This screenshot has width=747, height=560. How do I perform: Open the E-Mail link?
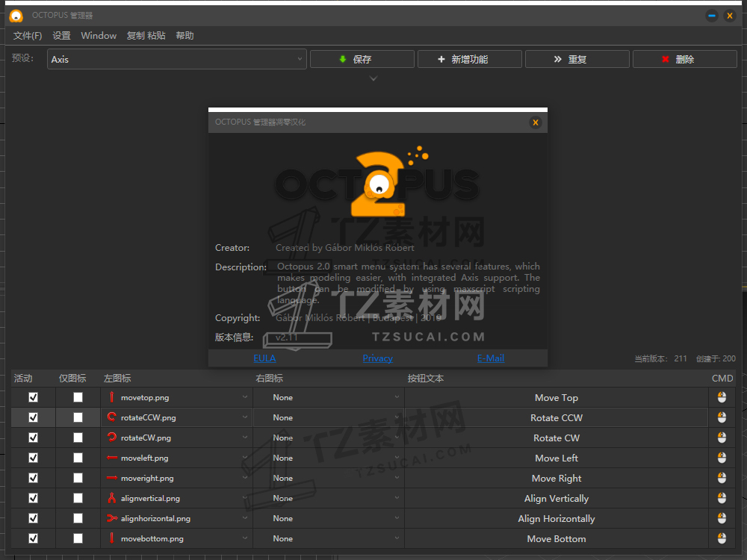click(491, 358)
